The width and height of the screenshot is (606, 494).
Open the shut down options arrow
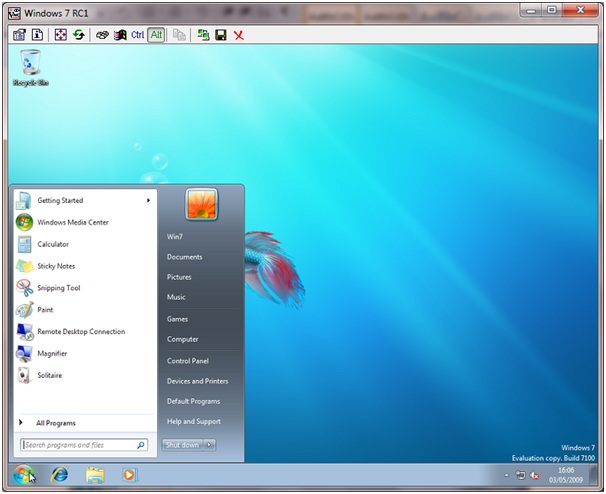click(x=209, y=445)
